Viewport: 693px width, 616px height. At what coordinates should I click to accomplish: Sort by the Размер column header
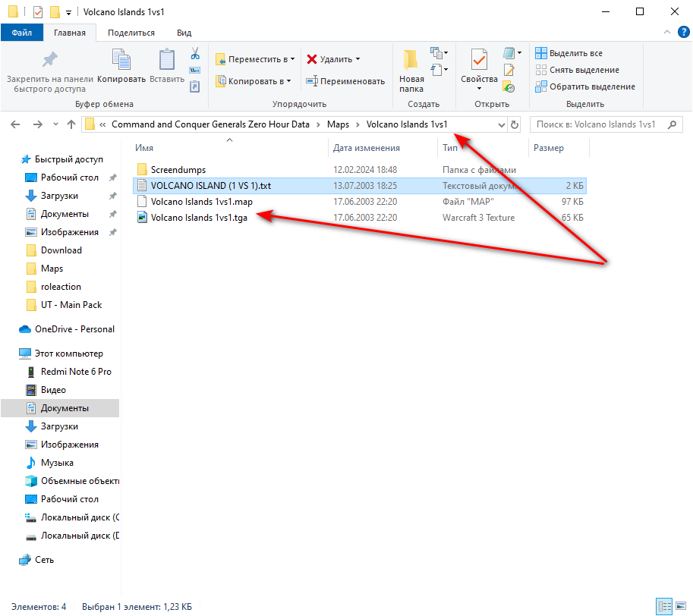[558, 148]
